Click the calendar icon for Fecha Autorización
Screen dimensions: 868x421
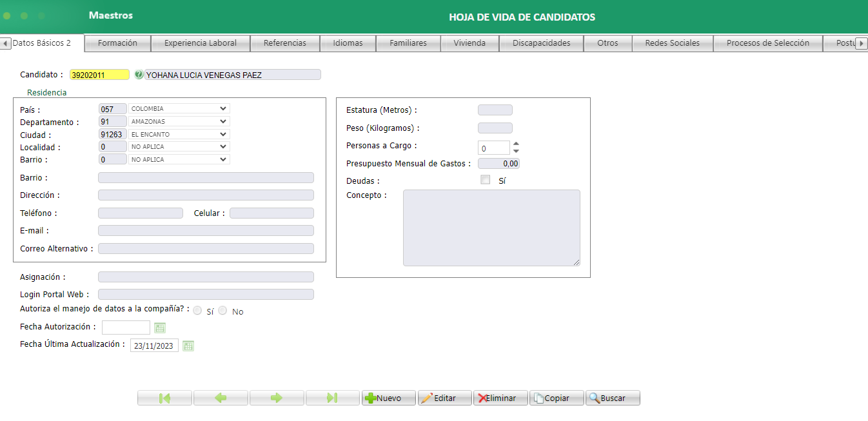tap(160, 328)
